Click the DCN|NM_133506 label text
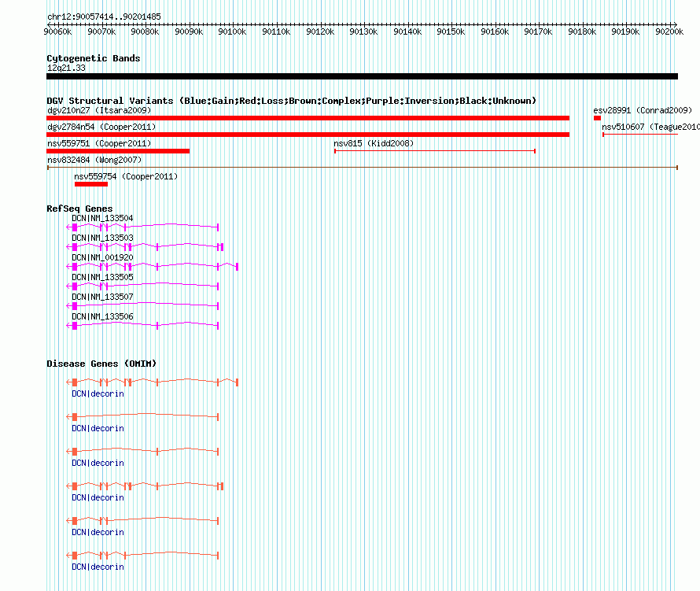This screenshot has width=700, height=591. point(102,316)
